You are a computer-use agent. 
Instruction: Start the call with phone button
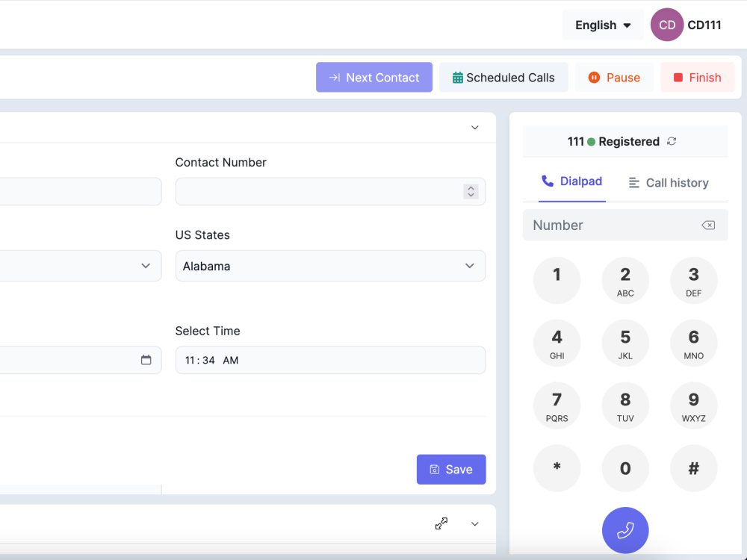pos(625,530)
